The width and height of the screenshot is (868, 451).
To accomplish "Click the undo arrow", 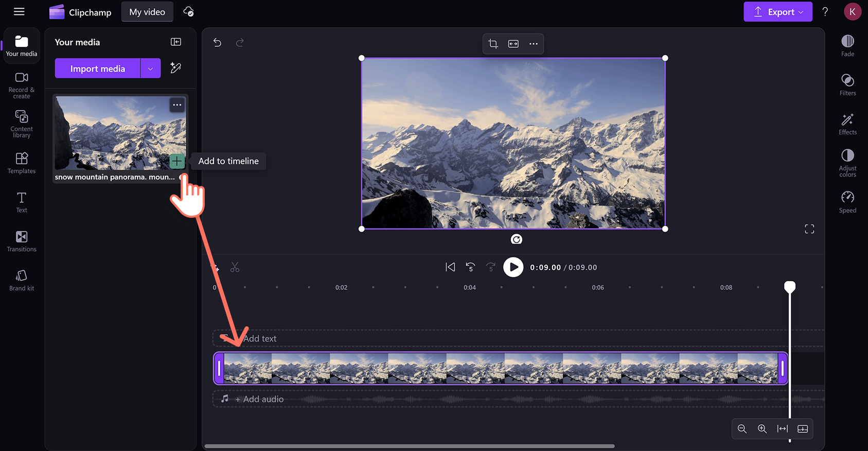I will (x=218, y=43).
